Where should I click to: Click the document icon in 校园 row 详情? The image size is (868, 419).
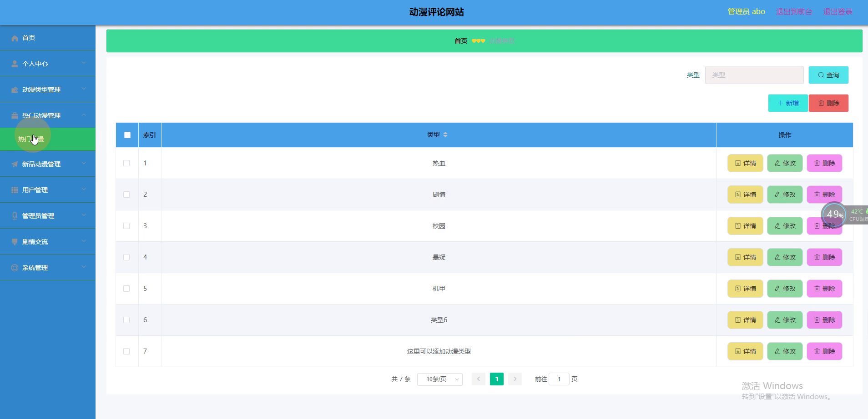click(738, 226)
